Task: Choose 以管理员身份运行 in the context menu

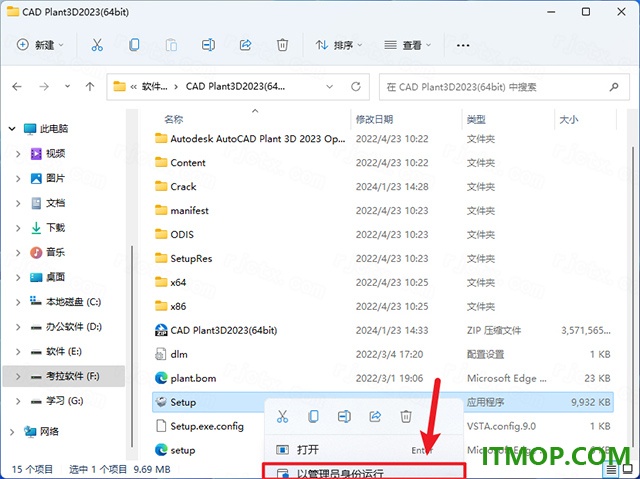Action: coord(363,472)
